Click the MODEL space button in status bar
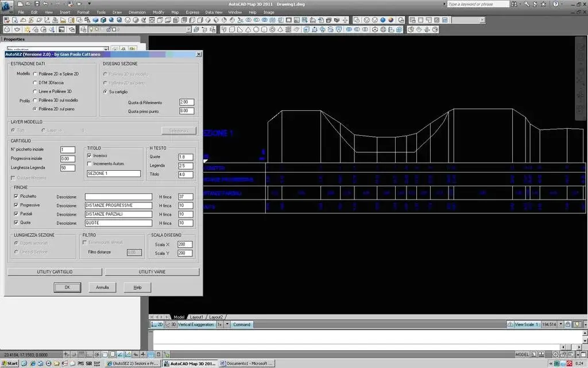 [522, 354]
